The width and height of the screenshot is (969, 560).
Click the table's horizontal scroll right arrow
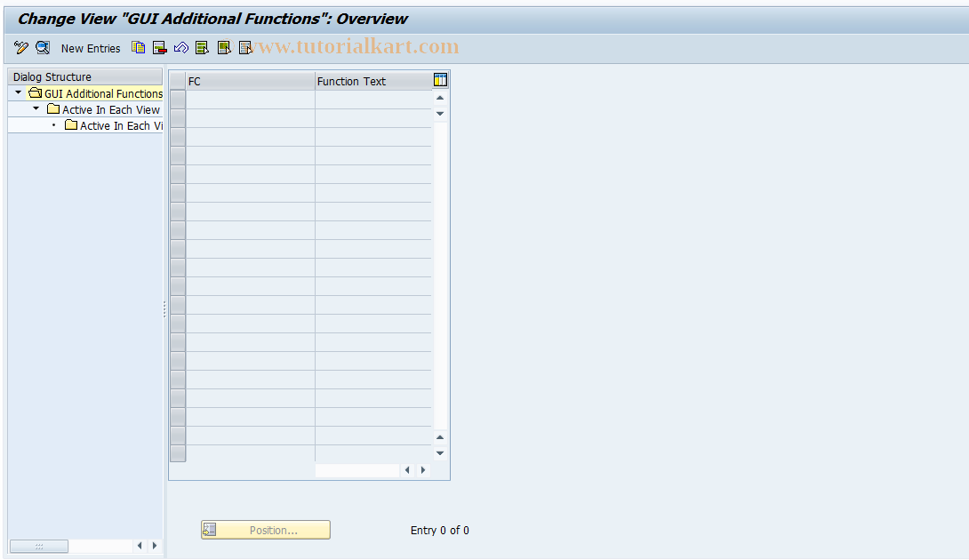tap(423, 469)
